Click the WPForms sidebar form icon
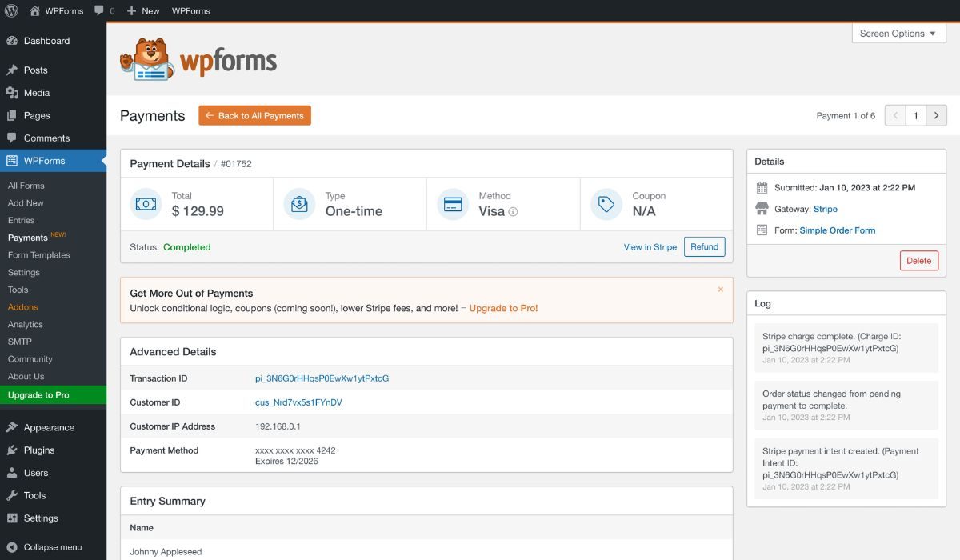The width and height of the screenshot is (960, 560). click(12, 161)
